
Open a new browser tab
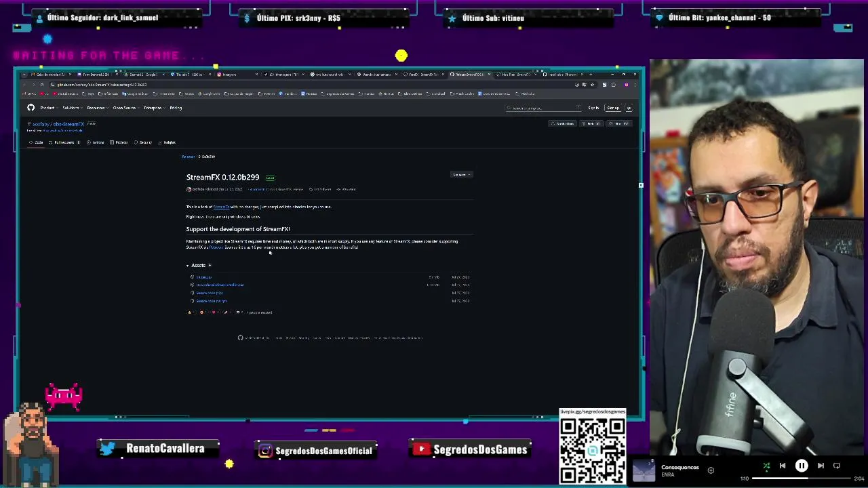point(591,74)
